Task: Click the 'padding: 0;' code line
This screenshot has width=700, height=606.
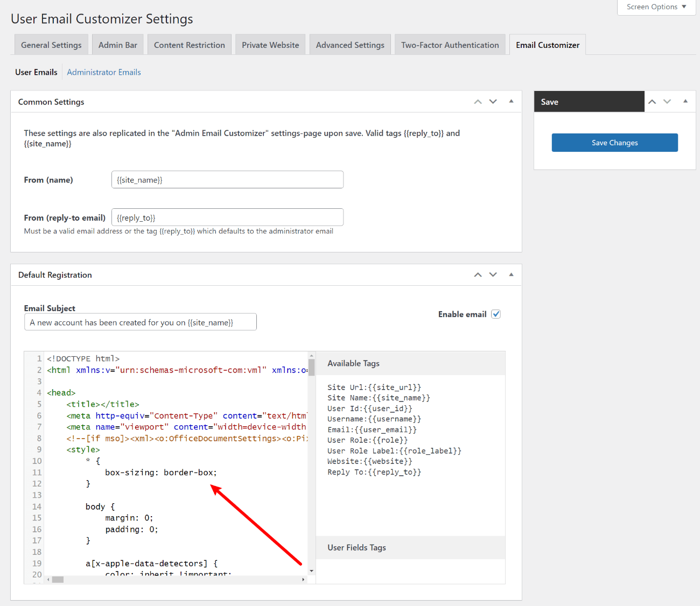Action: [131, 530]
